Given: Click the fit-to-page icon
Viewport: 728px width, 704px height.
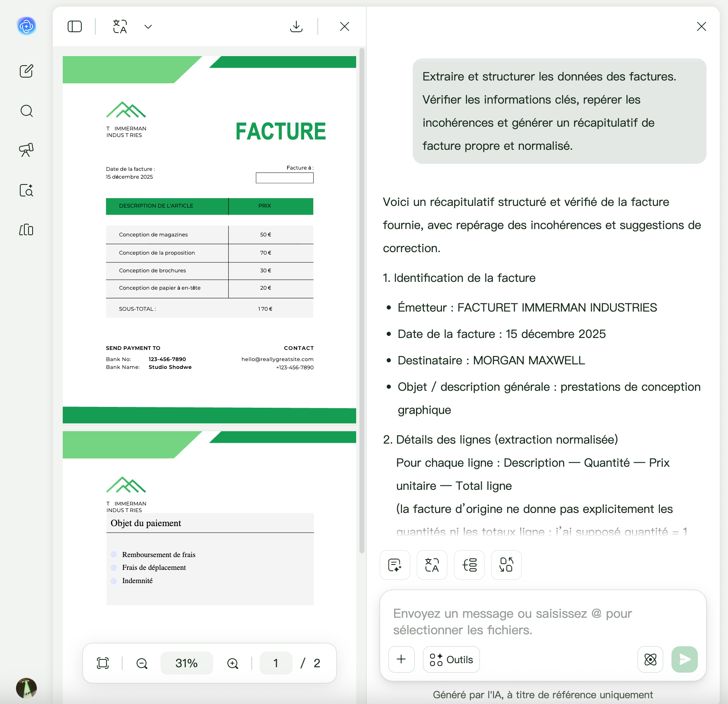Looking at the screenshot, I should [x=103, y=663].
